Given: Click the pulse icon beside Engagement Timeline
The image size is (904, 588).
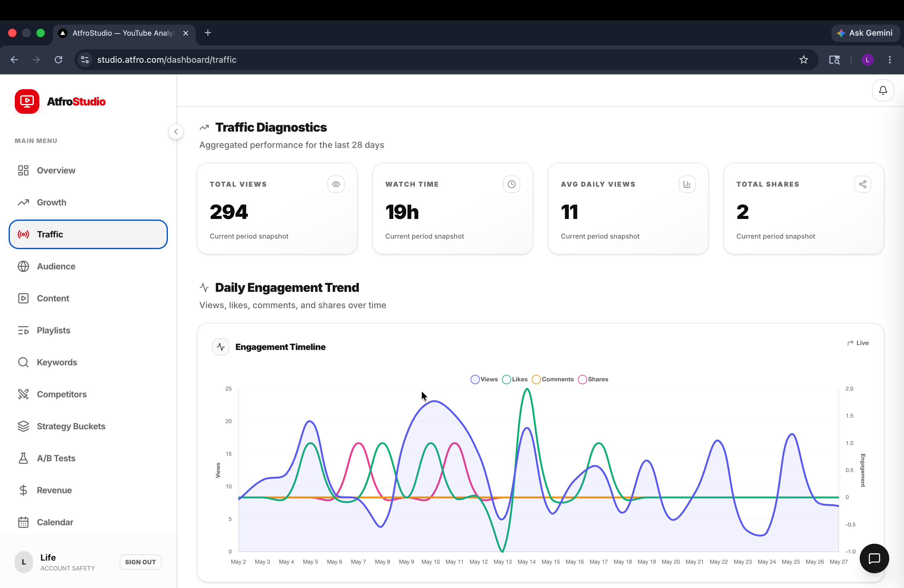Looking at the screenshot, I should (x=221, y=347).
